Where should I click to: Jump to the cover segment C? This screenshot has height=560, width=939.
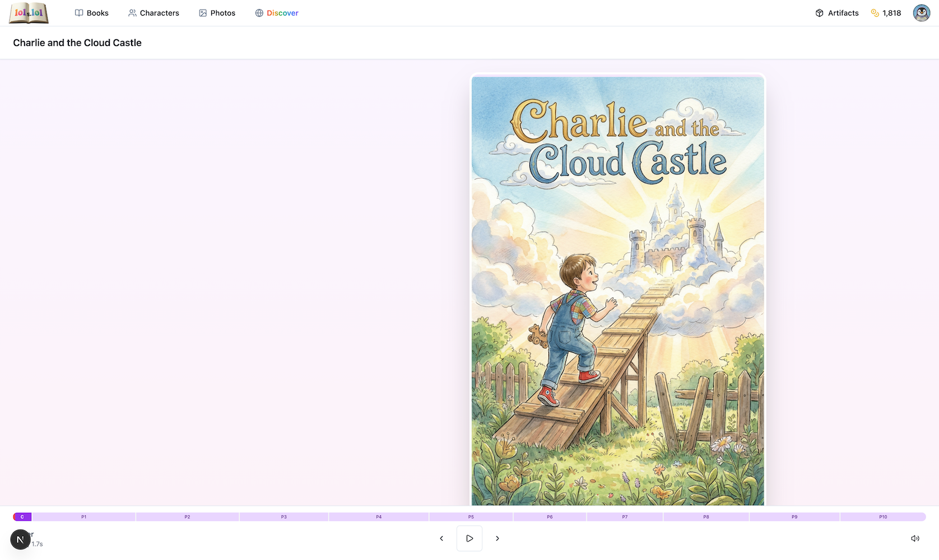click(22, 517)
